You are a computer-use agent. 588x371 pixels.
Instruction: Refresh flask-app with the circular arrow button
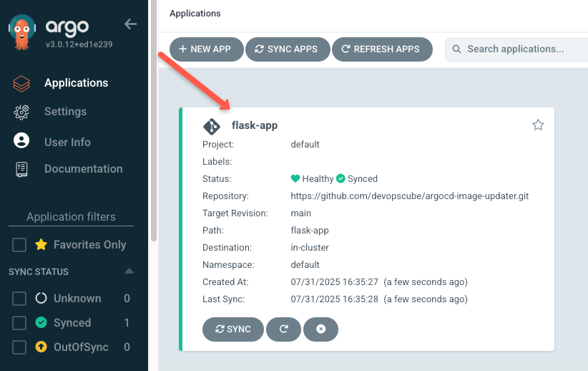click(x=283, y=329)
